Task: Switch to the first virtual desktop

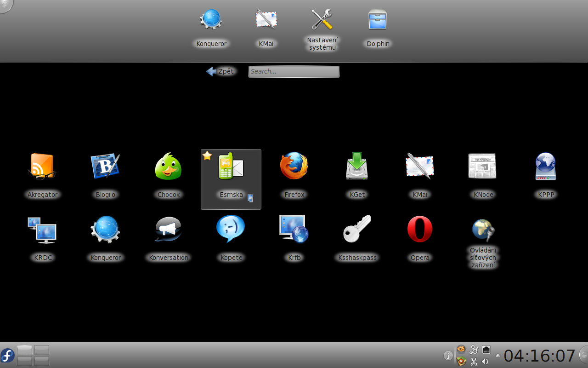Action: point(25,350)
